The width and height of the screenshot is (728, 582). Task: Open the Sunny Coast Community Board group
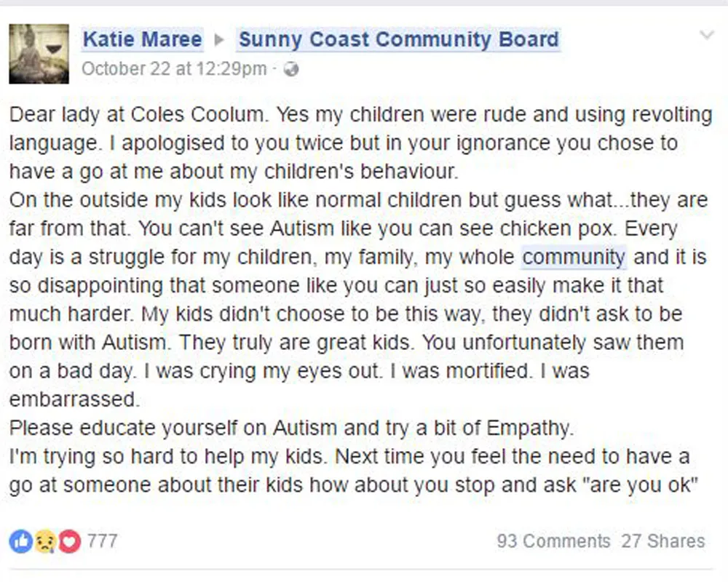(399, 39)
